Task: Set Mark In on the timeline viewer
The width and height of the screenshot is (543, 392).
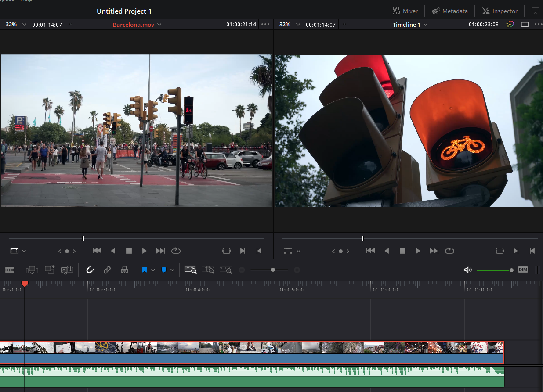Action: click(516, 251)
